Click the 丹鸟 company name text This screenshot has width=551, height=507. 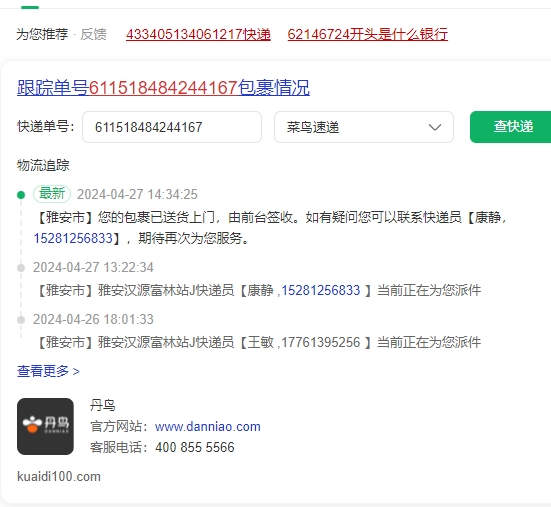pos(103,405)
